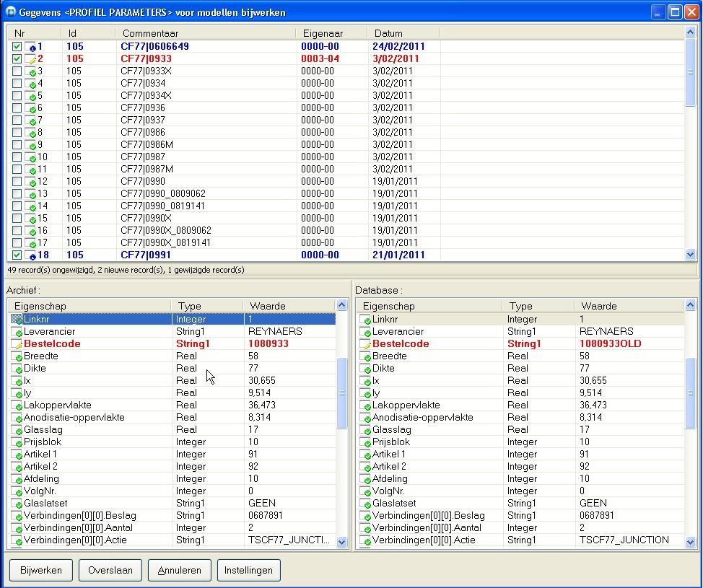Click TSCF77_JUNCTION value in Database

(x=624, y=540)
